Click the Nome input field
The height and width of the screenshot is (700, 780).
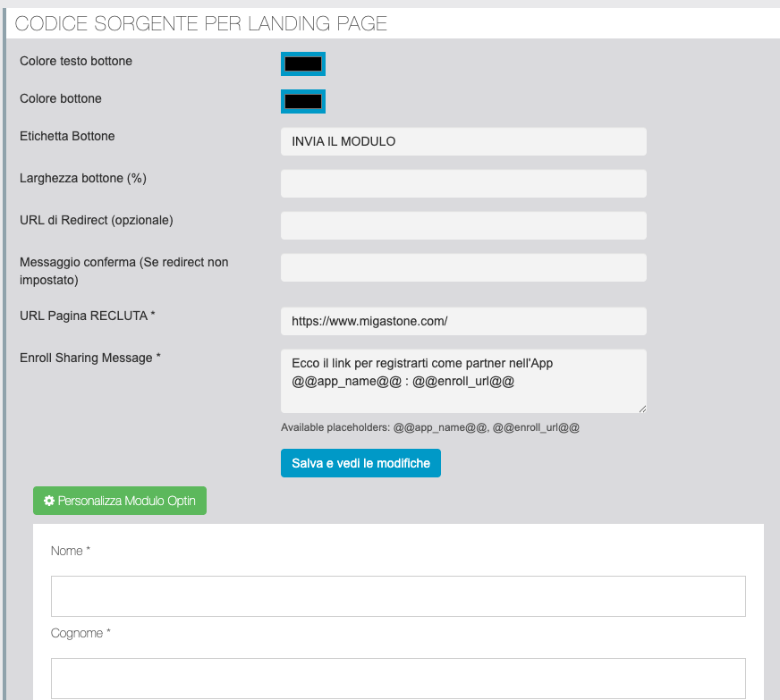pyautogui.click(x=398, y=596)
